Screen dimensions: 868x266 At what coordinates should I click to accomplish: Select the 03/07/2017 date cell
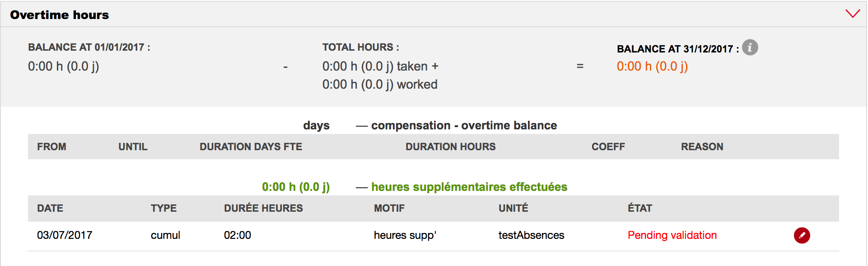tap(65, 235)
